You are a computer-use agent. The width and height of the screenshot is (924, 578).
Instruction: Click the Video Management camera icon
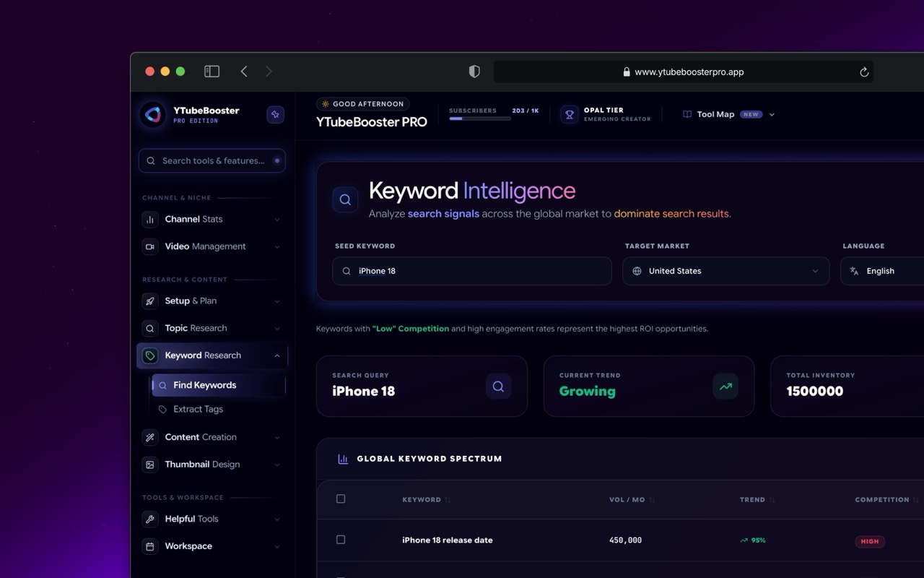click(150, 246)
